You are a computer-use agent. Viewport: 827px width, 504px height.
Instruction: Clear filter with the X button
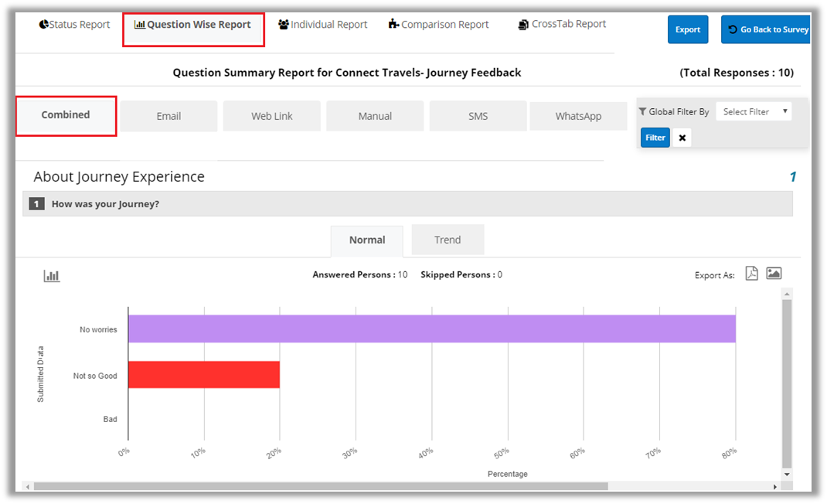[x=682, y=138]
